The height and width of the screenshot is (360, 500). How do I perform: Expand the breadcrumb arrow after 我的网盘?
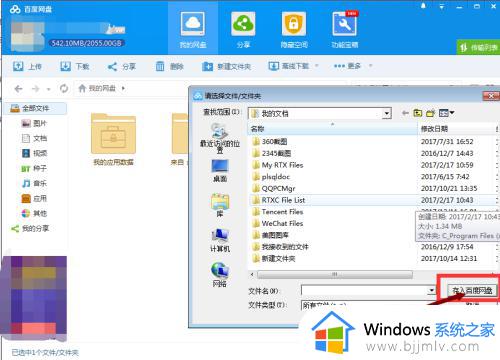123,88
